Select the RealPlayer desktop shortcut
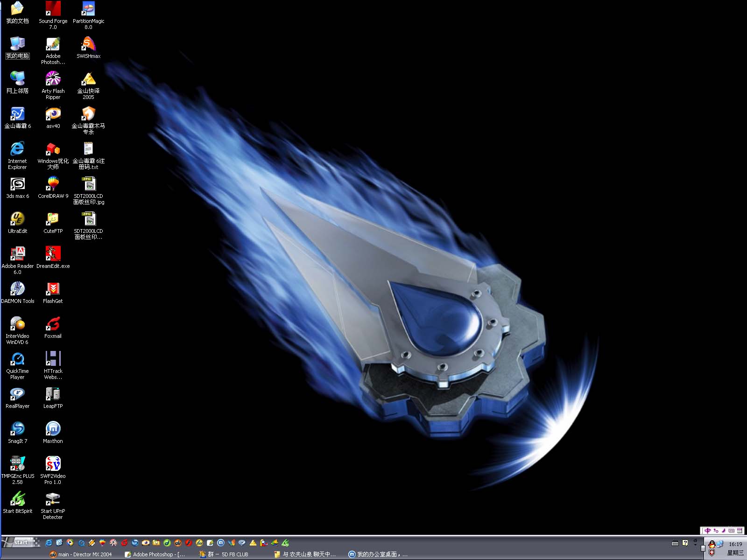Viewport: 747px width, 560px height. (x=17, y=398)
